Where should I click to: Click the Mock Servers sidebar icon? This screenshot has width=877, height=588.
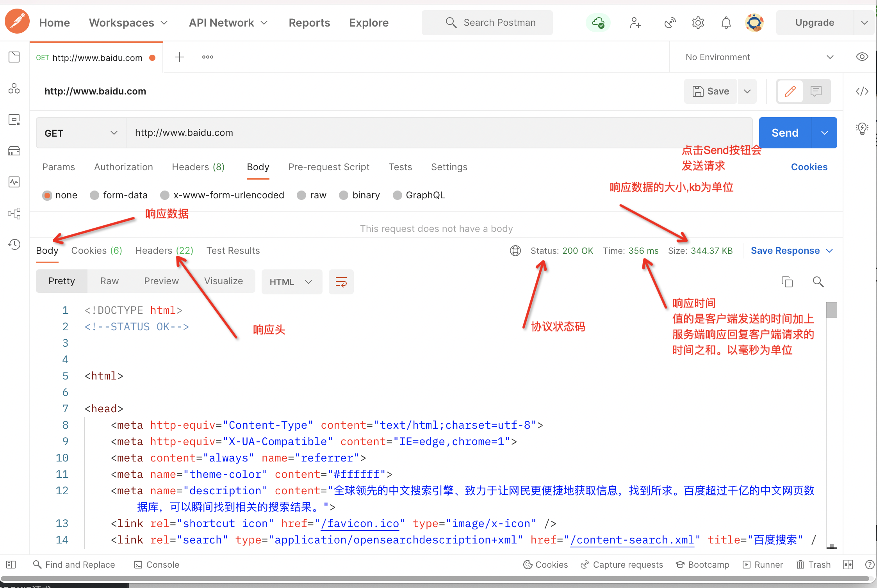coord(14,151)
